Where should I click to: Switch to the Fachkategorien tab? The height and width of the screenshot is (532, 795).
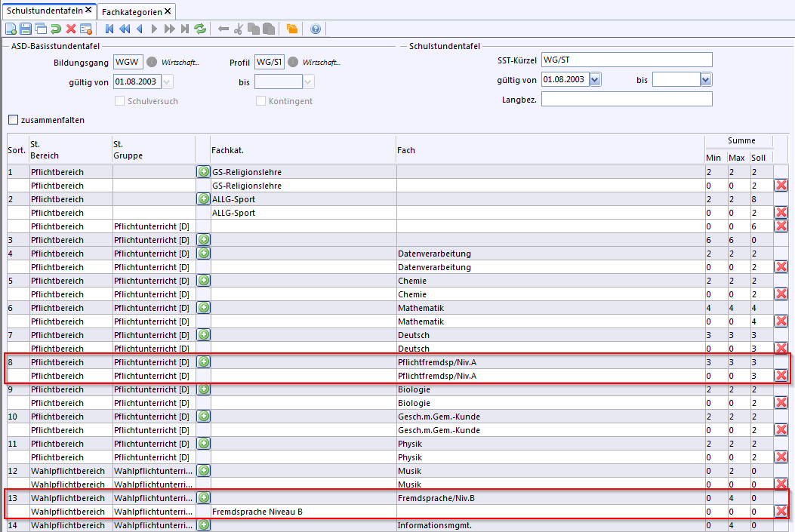131,11
